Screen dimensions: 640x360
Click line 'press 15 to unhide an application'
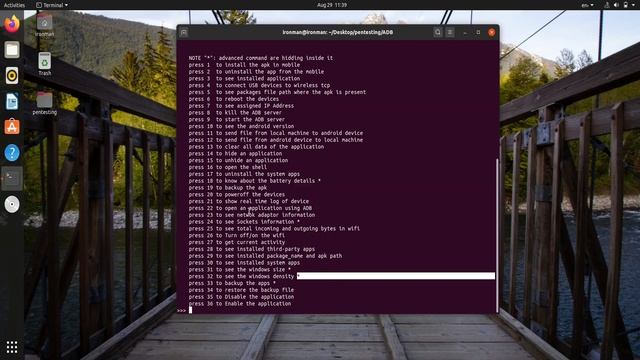click(238, 160)
